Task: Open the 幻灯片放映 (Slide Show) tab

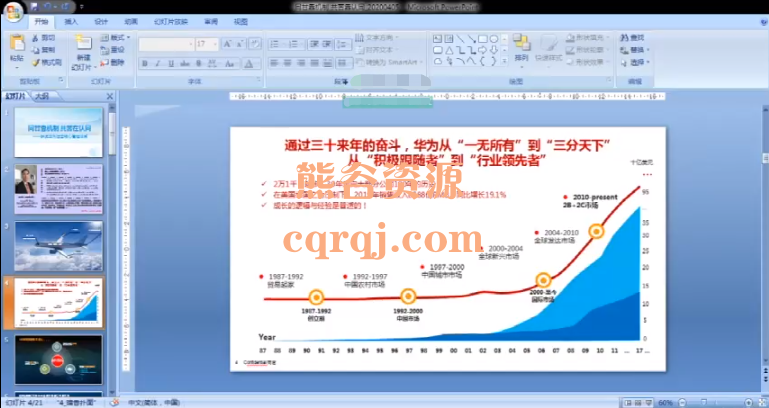Action: 171,22
